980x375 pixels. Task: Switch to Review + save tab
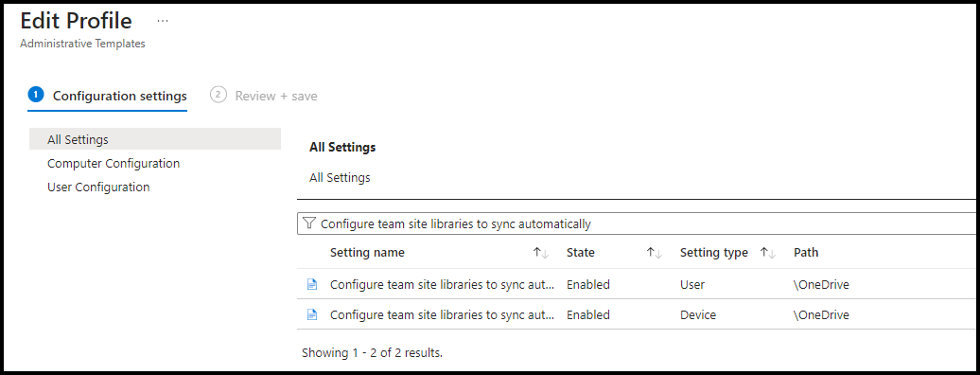(x=264, y=96)
